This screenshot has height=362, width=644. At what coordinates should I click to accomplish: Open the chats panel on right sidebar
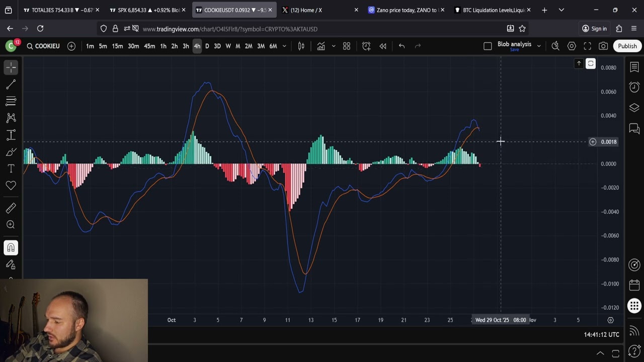pyautogui.click(x=634, y=129)
